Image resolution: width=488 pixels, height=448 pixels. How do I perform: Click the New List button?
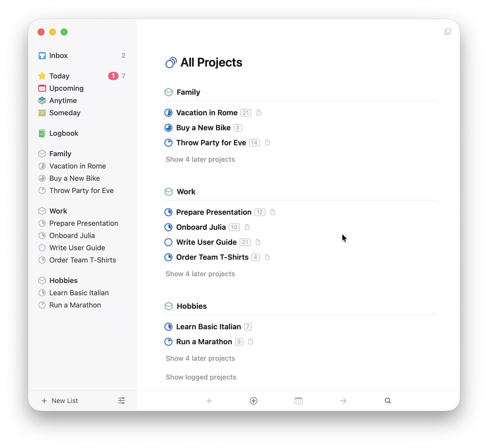click(60, 401)
